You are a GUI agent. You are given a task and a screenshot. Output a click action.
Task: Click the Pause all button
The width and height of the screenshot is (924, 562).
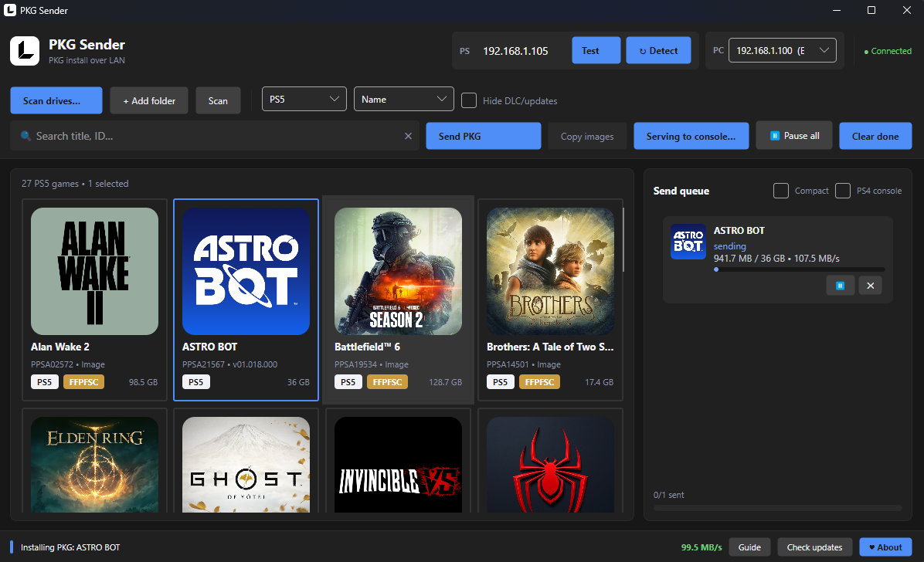point(794,136)
